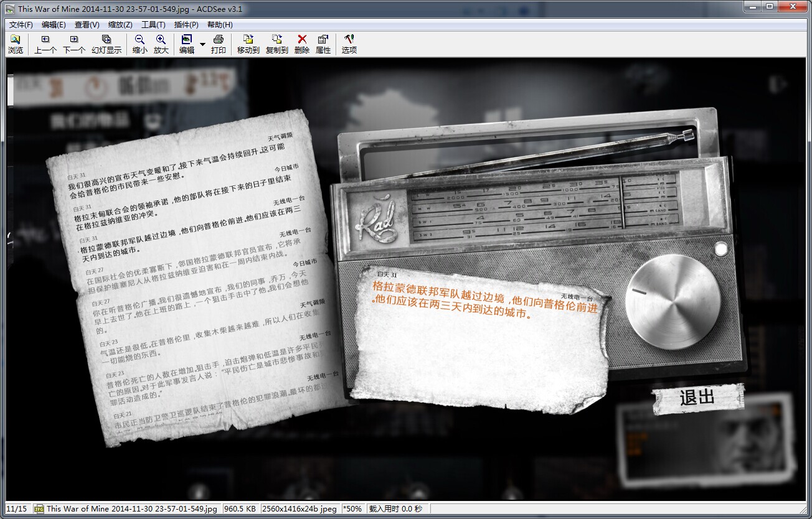
Task: Click the 960.5 KB file size
Action: click(x=240, y=508)
